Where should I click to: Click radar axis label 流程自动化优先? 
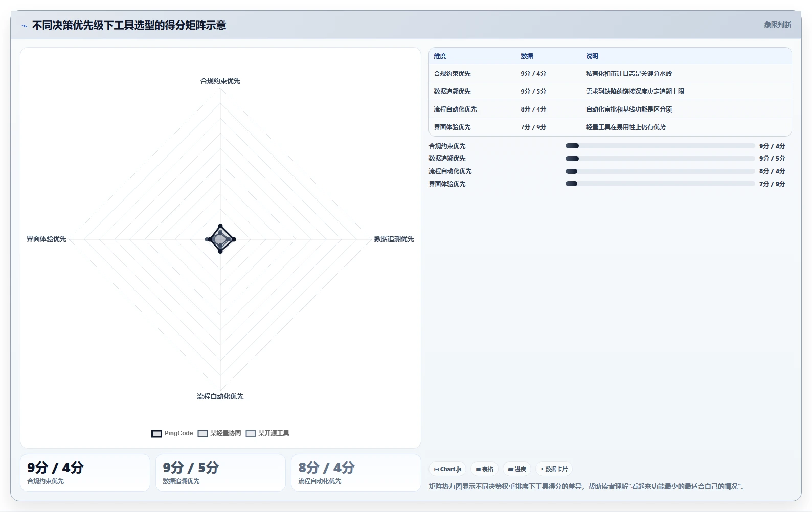(x=220, y=396)
